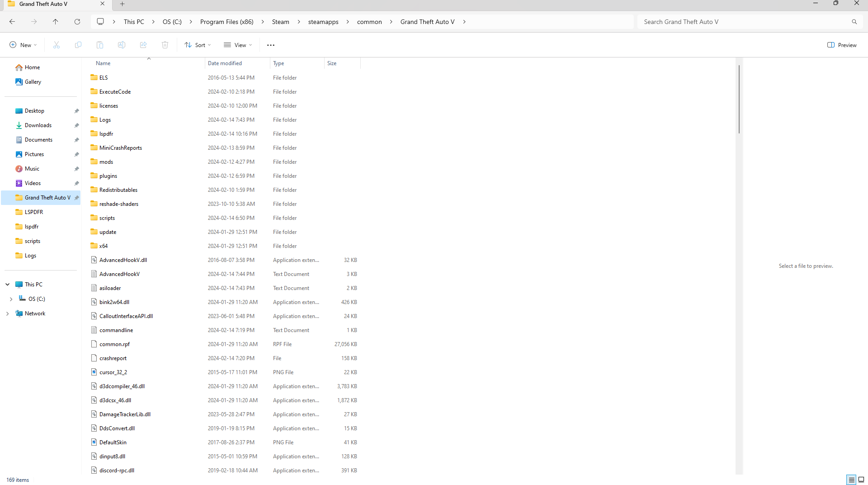
Task: Click the file list vertical scrollbar
Action: click(x=739, y=99)
